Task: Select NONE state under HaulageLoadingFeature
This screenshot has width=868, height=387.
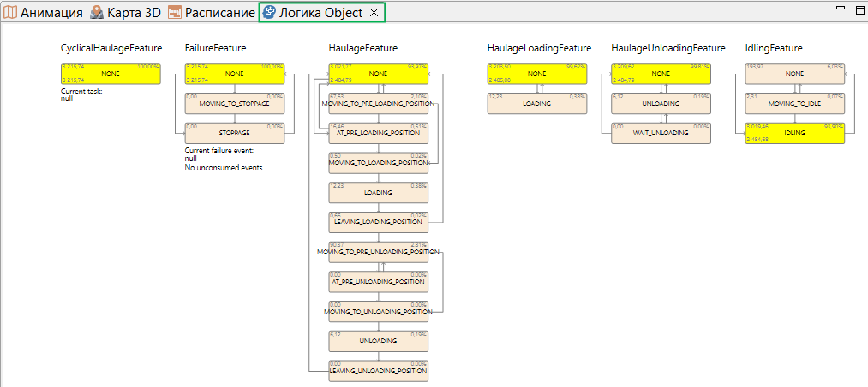Action: pos(537,74)
